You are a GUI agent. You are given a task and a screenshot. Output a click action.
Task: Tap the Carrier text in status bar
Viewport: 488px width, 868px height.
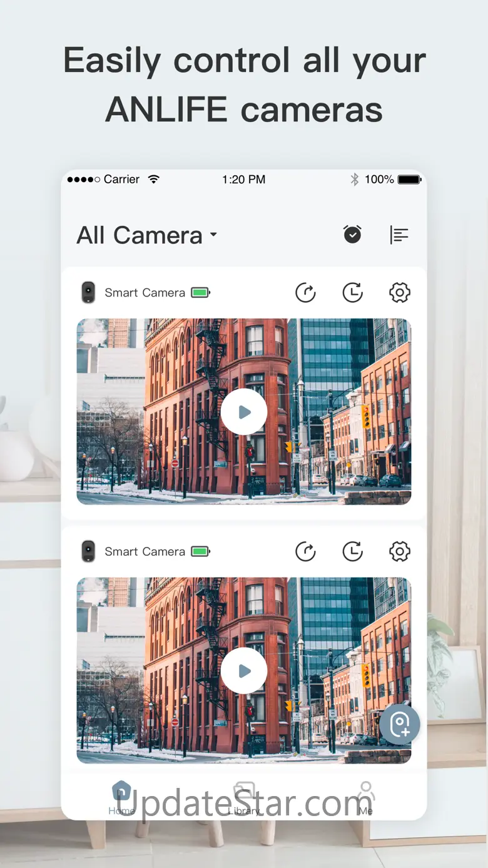coord(121,180)
